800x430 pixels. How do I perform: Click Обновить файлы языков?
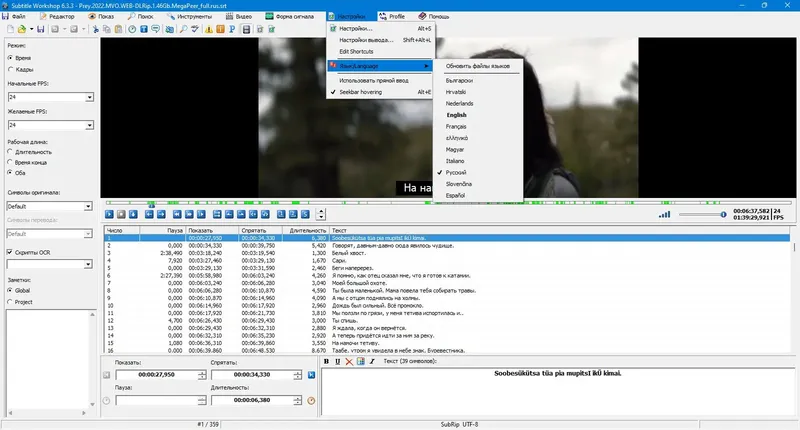pos(478,66)
